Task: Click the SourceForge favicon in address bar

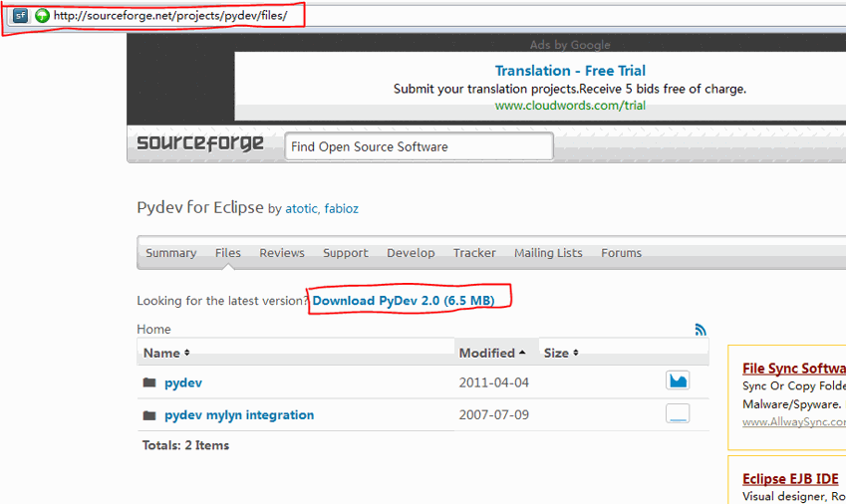Action: point(20,16)
